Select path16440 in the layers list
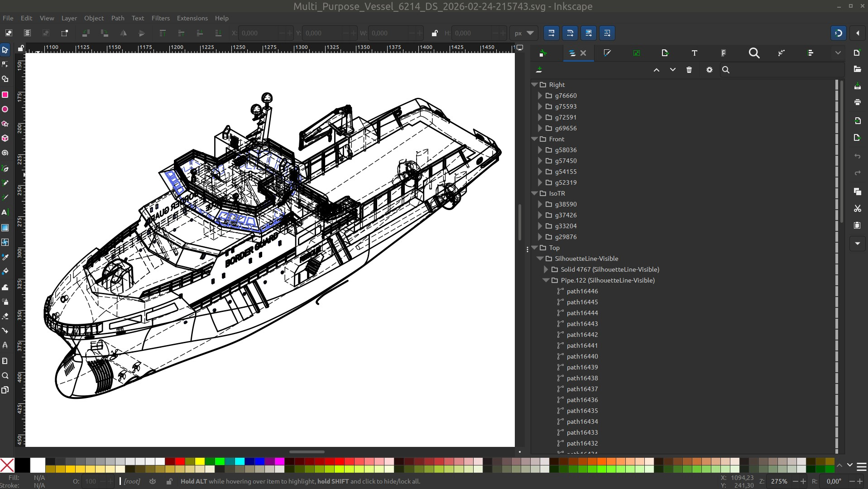Screen dimensions: 868x489 (582, 356)
